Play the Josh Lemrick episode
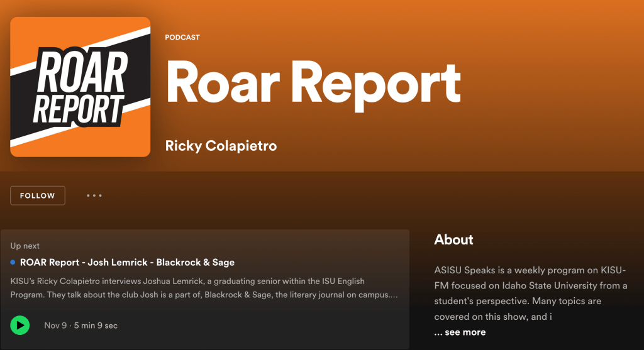 click(x=20, y=325)
